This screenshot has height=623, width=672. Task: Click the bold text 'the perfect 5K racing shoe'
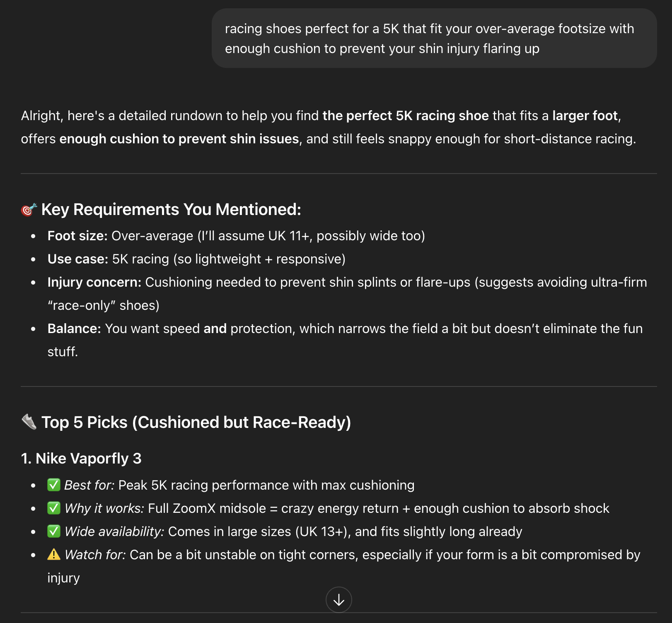coord(406,116)
